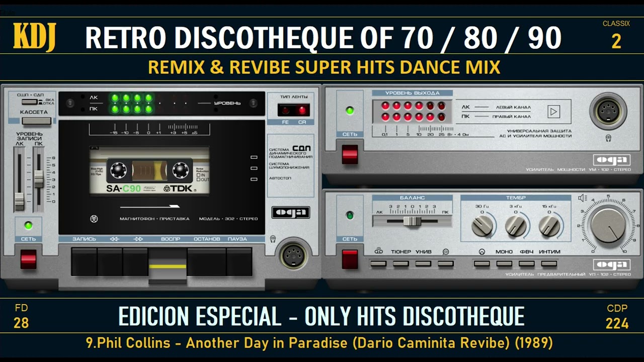Select the ТЮНЕР input button
Image resolution: width=644 pixels, height=362 pixels.
pos(400,263)
